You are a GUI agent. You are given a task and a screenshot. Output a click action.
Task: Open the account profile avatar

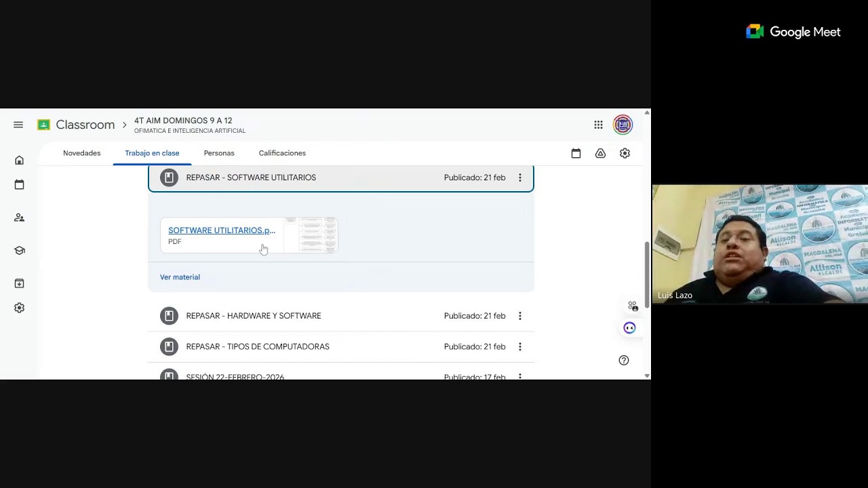623,125
